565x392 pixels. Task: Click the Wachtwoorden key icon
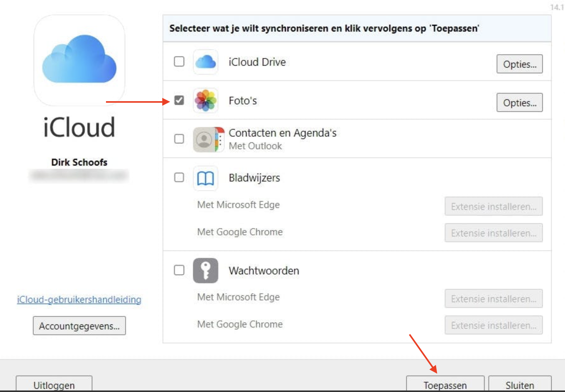(x=205, y=271)
